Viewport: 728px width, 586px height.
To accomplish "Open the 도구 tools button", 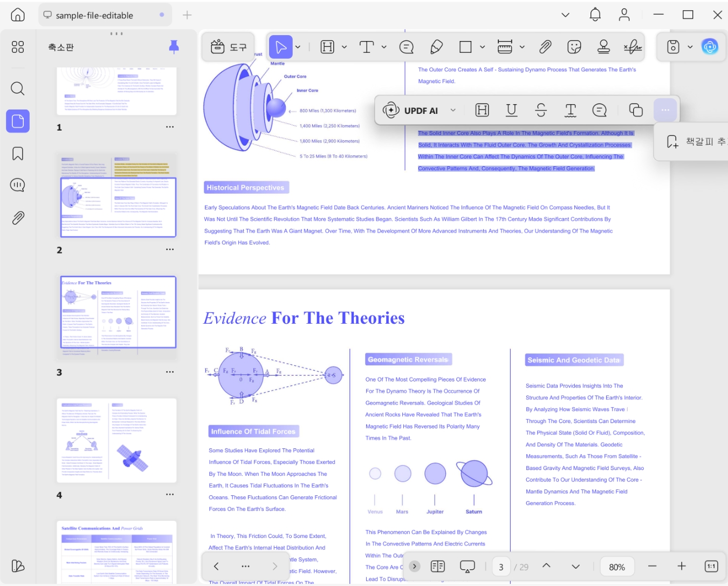I will [229, 47].
